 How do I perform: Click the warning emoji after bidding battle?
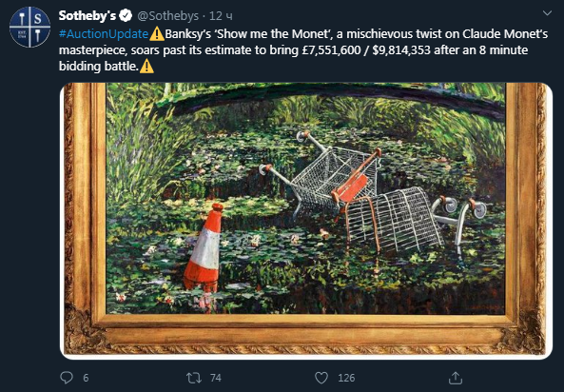(x=146, y=67)
